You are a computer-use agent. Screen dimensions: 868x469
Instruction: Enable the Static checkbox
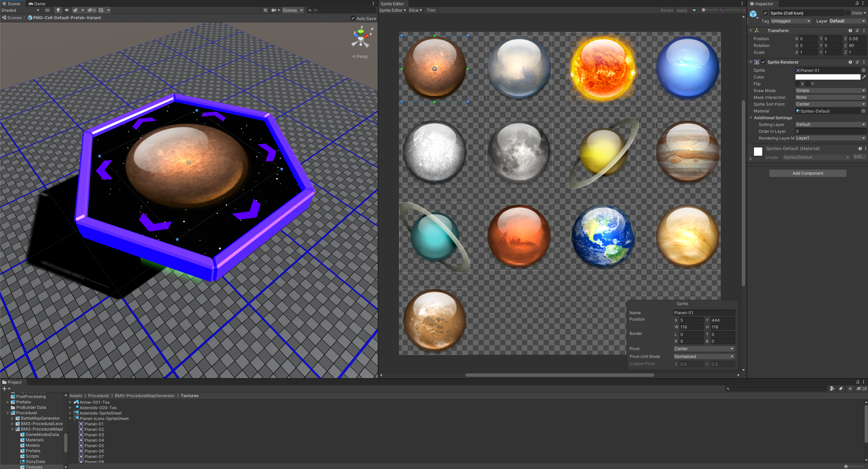click(848, 13)
